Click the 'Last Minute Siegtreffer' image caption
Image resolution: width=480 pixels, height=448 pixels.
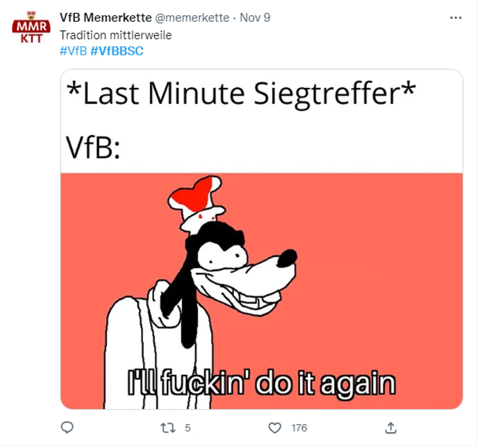point(241,93)
